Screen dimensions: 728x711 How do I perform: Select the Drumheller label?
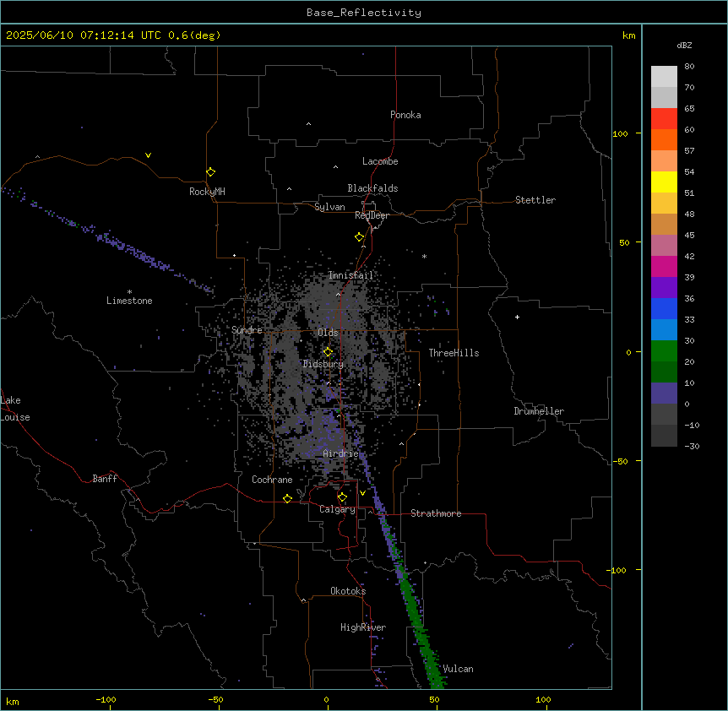coord(539,411)
